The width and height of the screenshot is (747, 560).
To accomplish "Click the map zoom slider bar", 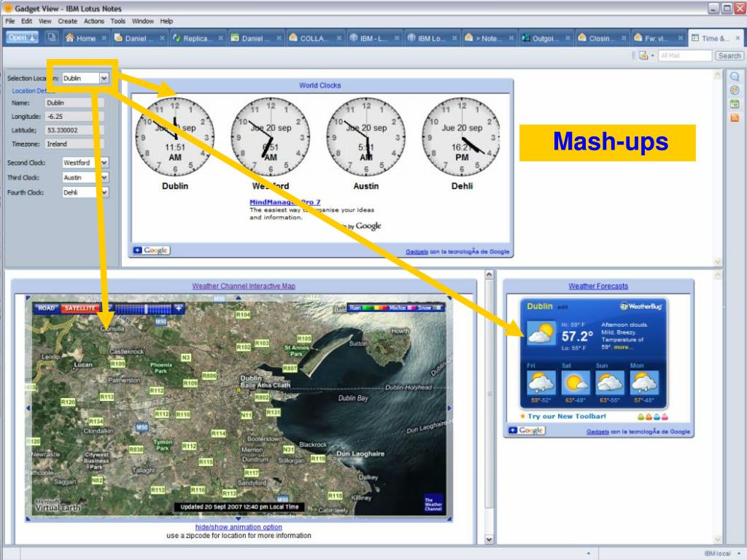I will [143, 308].
